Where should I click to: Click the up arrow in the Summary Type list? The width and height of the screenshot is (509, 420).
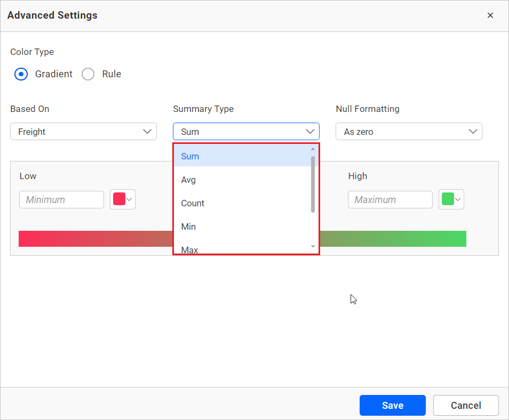click(313, 149)
